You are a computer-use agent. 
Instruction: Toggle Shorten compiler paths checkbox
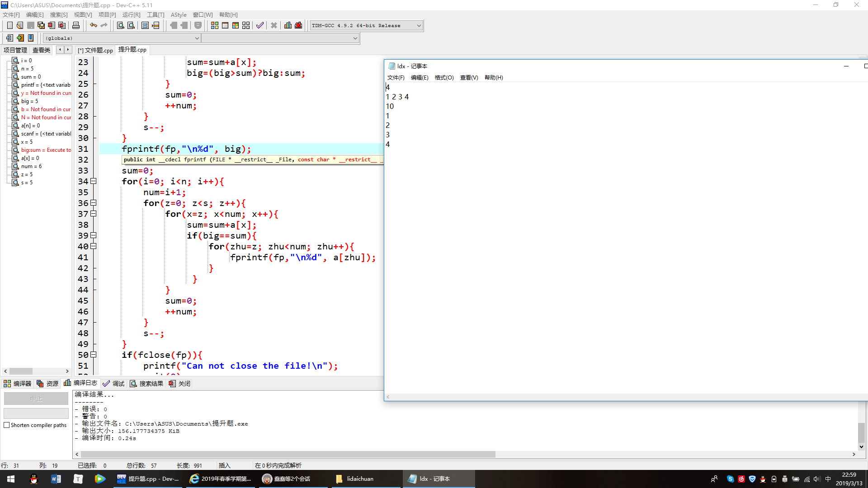[7, 425]
